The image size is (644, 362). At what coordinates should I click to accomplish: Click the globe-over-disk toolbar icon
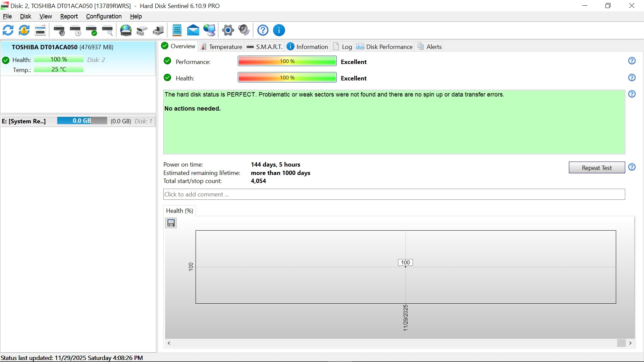click(126, 31)
